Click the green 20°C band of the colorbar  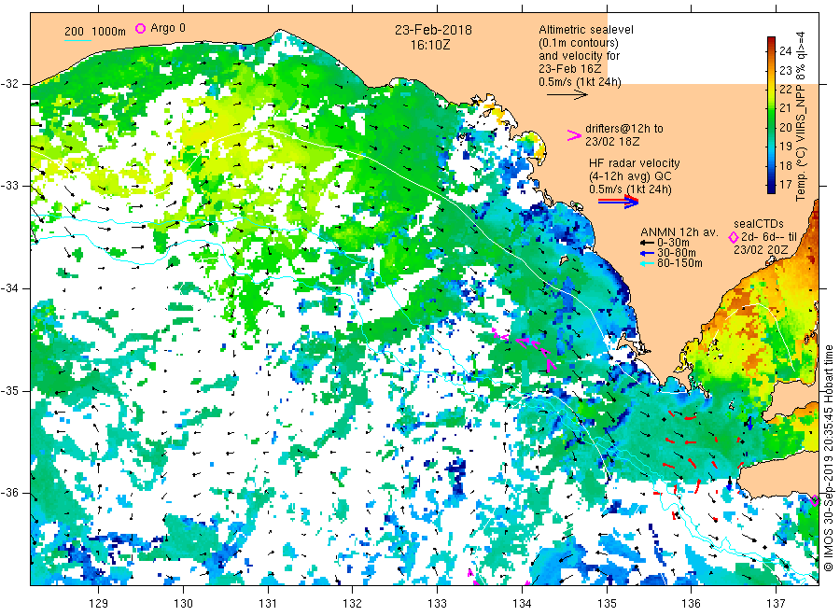point(771,127)
